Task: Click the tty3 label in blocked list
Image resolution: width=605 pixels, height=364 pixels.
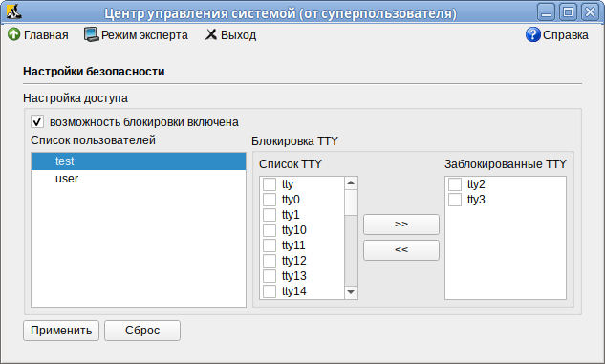Action: pyautogui.click(x=476, y=200)
